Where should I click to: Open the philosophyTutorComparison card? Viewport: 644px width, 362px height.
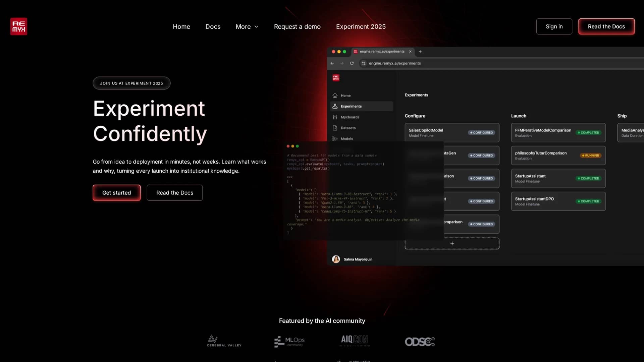click(x=558, y=156)
